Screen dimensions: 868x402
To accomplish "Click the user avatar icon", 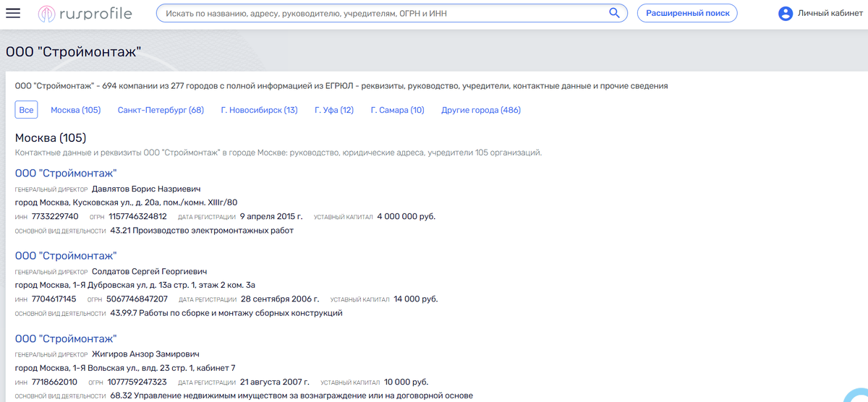I will pos(786,13).
